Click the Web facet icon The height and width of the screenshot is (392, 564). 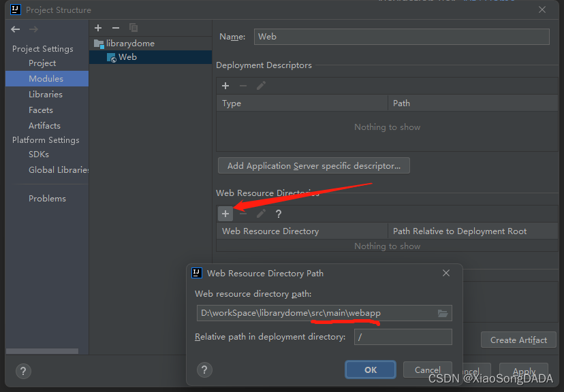pyautogui.click(x=111, y=57)
